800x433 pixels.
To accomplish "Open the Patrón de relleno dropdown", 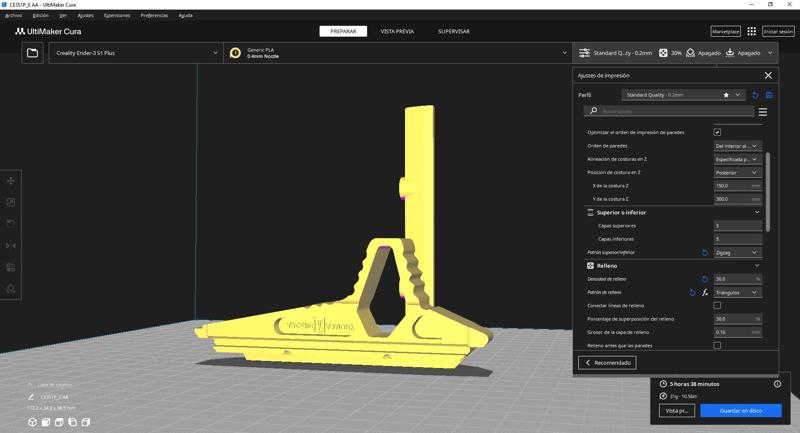I will [x=737, y=293].
